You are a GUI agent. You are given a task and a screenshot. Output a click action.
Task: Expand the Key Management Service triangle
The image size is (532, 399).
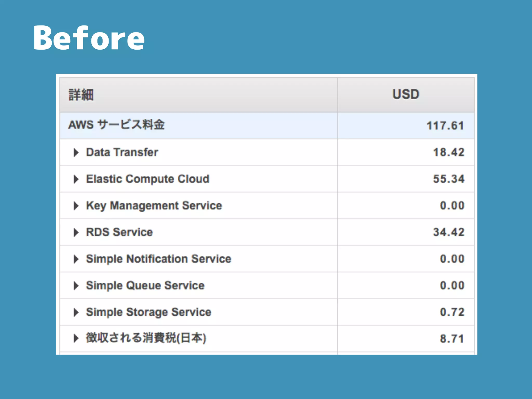(x=76, y=206)
